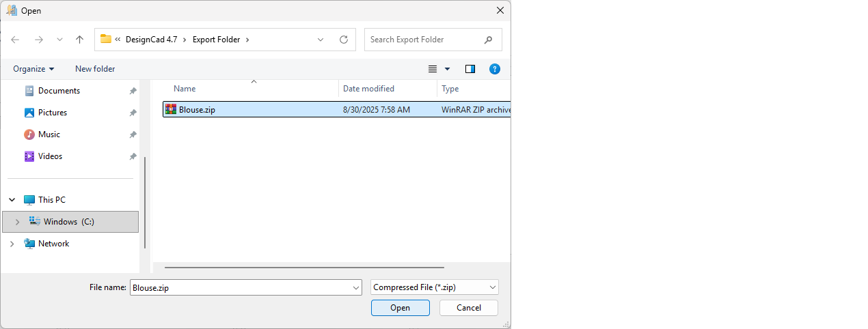The height and width of the screenshot is (329, 868).
Task: Toggle the preview pane
Action: pos(470,69)
